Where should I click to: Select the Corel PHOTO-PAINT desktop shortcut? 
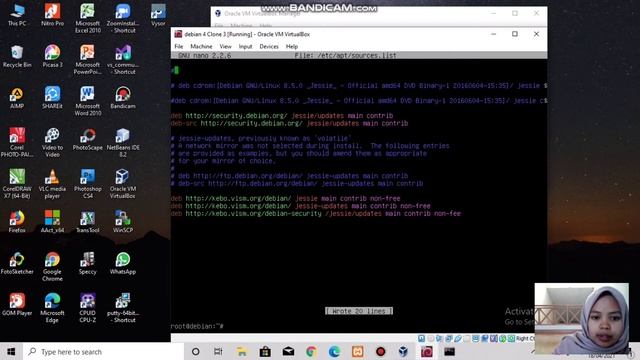coord(17,142)
